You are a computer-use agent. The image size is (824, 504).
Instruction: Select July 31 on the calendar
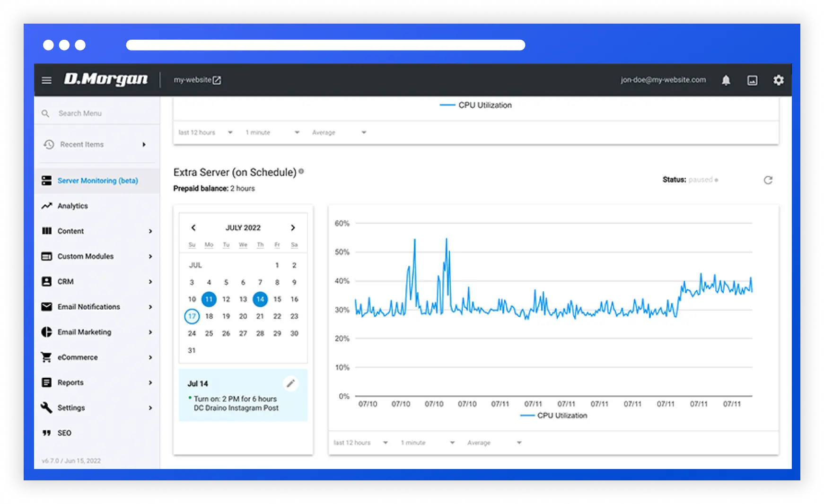[192, 350]
